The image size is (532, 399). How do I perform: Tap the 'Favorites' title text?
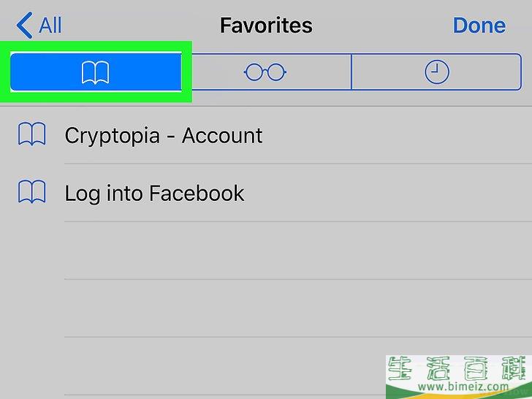click(x=266, y=26)
